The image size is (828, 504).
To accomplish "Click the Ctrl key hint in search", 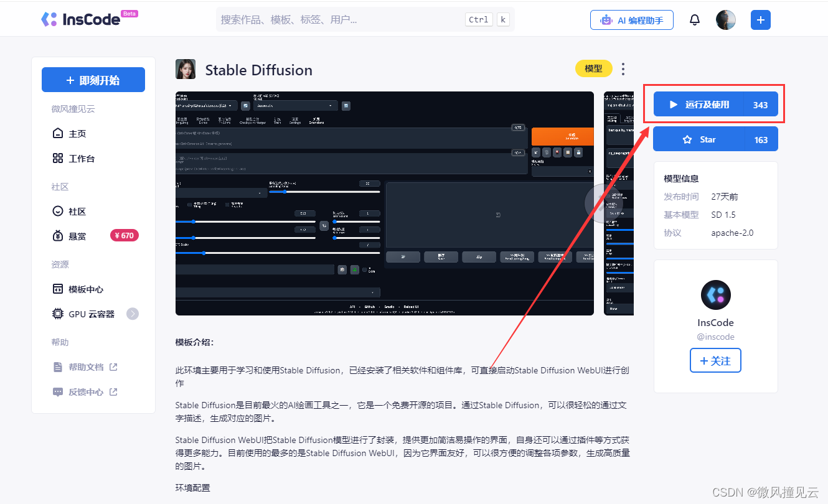I will pyautogui.click(x=479, y=20).
